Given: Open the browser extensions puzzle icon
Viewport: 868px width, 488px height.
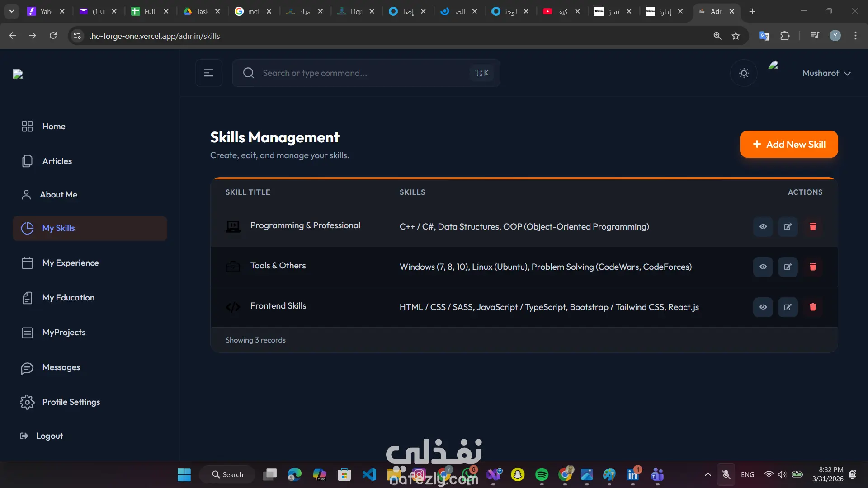Looking at the screenshot, I should [785, 36].
